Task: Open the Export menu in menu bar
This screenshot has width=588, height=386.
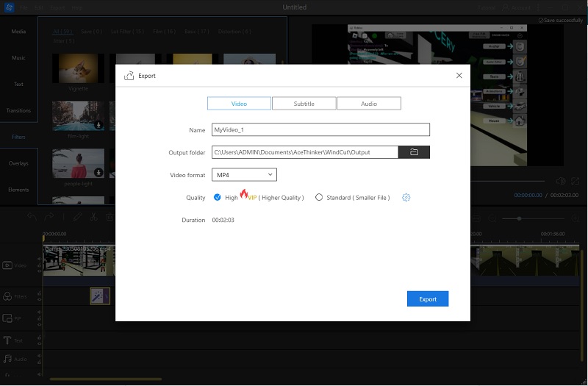Action: pos(57,7)
